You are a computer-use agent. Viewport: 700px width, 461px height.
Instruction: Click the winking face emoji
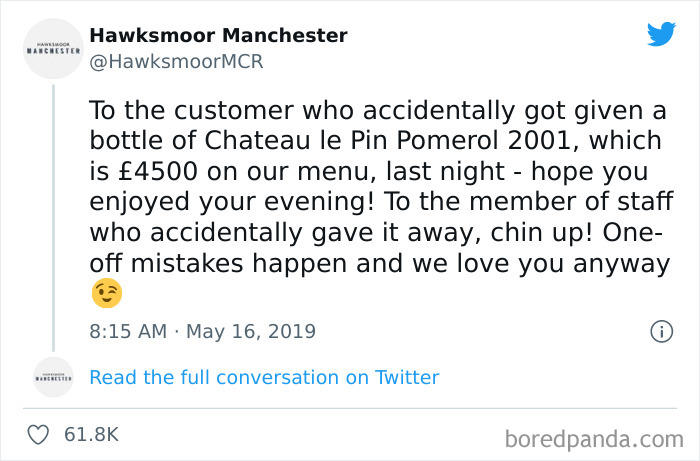(x=106, y=295)
